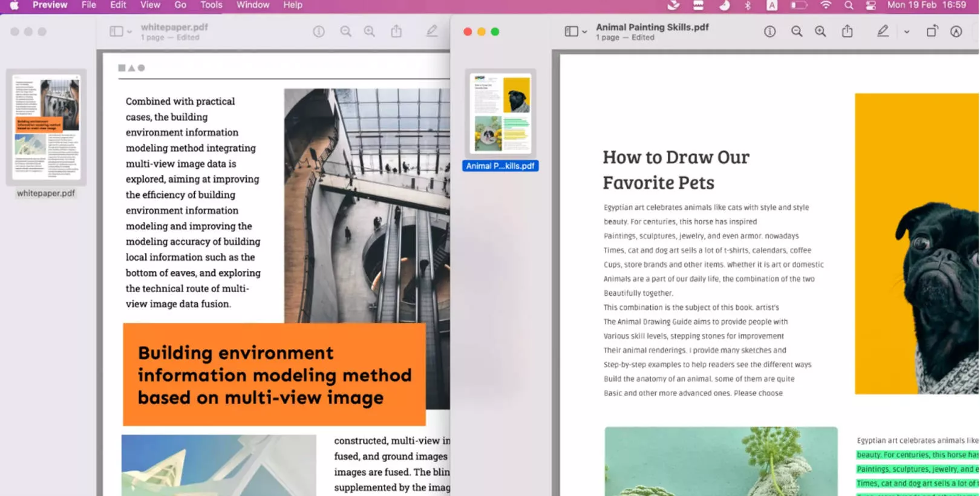Click the bird-shaped menu bar icon
980x496 pixels.
673,5
